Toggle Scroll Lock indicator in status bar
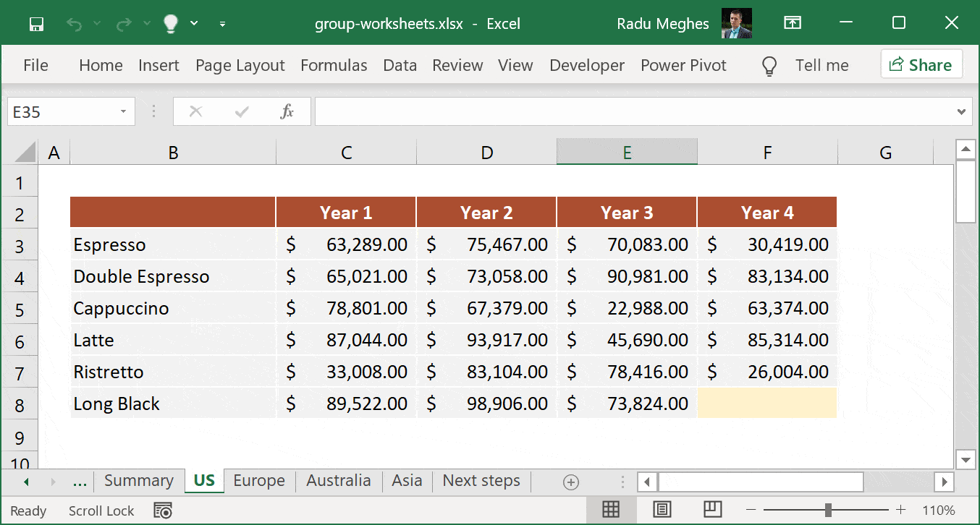The height and width of the screenshot is (525, 980). pos(101,511)
